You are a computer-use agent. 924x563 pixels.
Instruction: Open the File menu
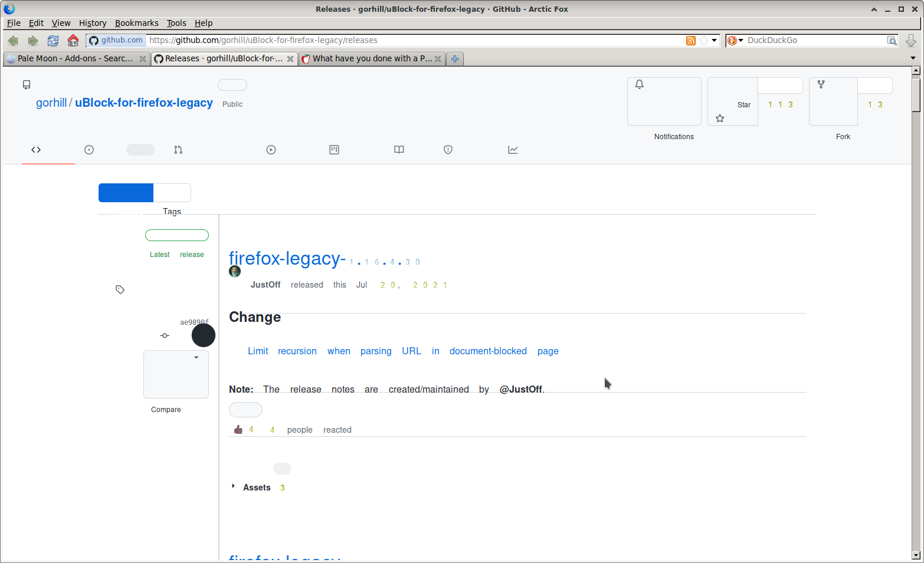pyautogui.click(x=14, y=23)
